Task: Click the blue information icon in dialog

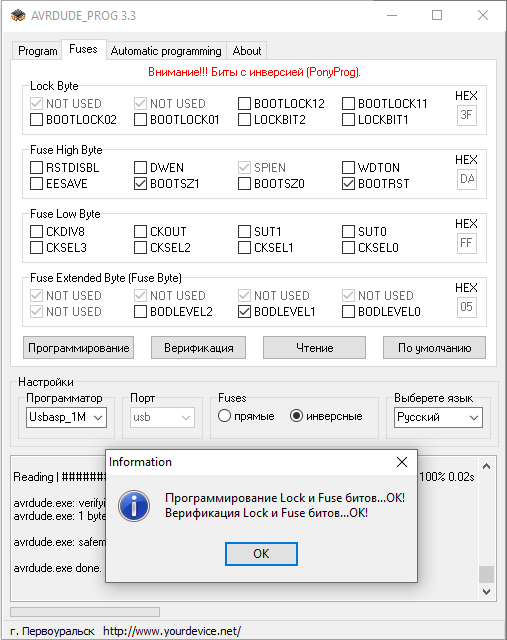Action: 134,506
